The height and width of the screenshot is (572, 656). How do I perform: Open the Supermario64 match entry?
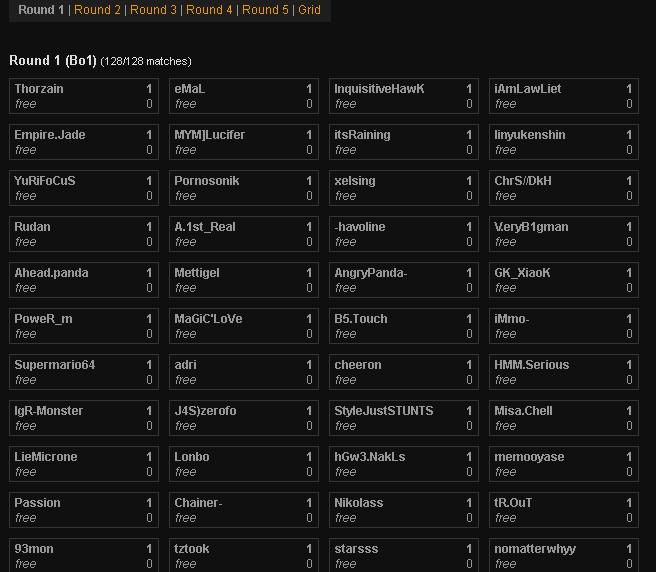point(55,365)
